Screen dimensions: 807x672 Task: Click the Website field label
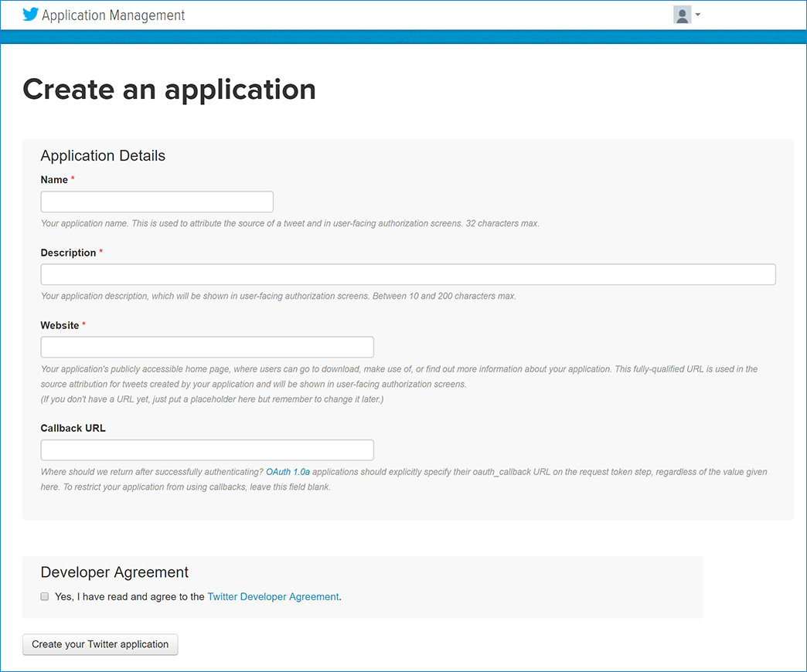click(58, 325)
